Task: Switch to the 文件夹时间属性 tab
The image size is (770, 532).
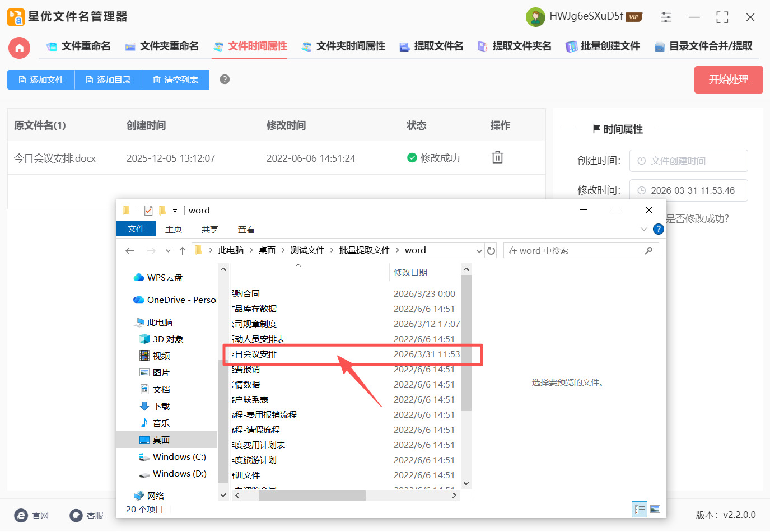Action: click(343, 46)
